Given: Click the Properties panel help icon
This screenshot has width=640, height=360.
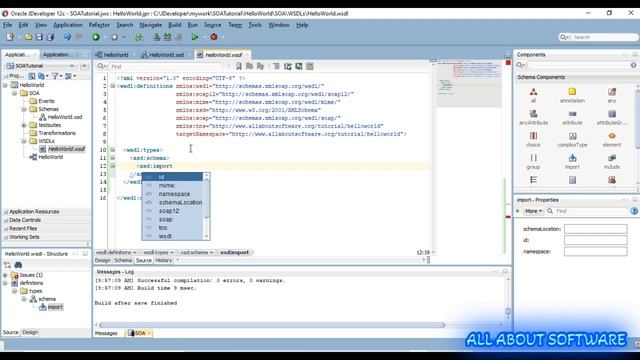Looking at the screenshot, I should [634, 211].
